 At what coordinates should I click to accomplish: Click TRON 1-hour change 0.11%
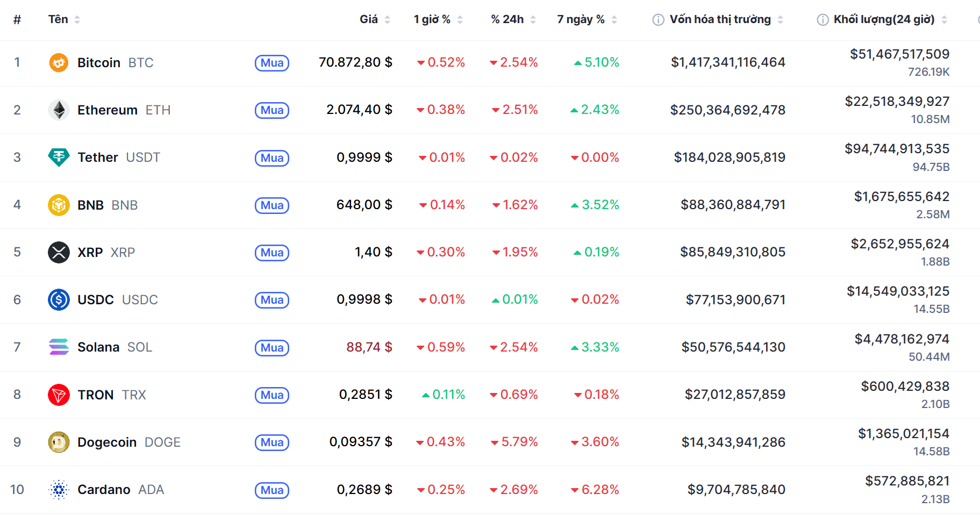443,395
